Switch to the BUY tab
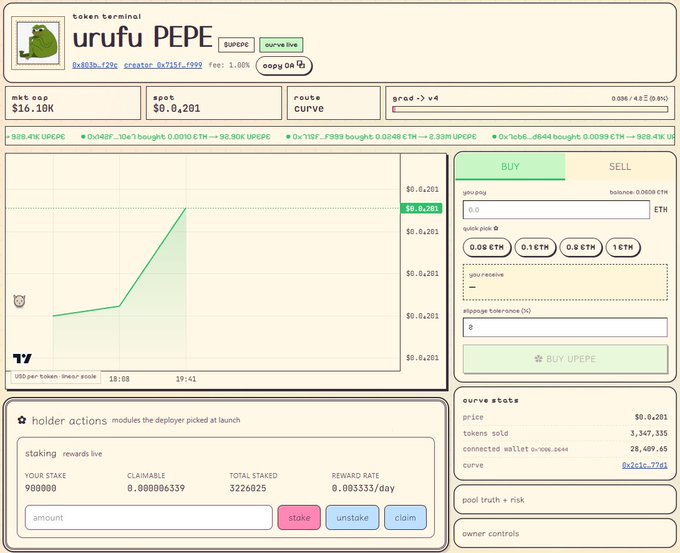The height and width of the screenshot is (553, 680). pos(510,167)
